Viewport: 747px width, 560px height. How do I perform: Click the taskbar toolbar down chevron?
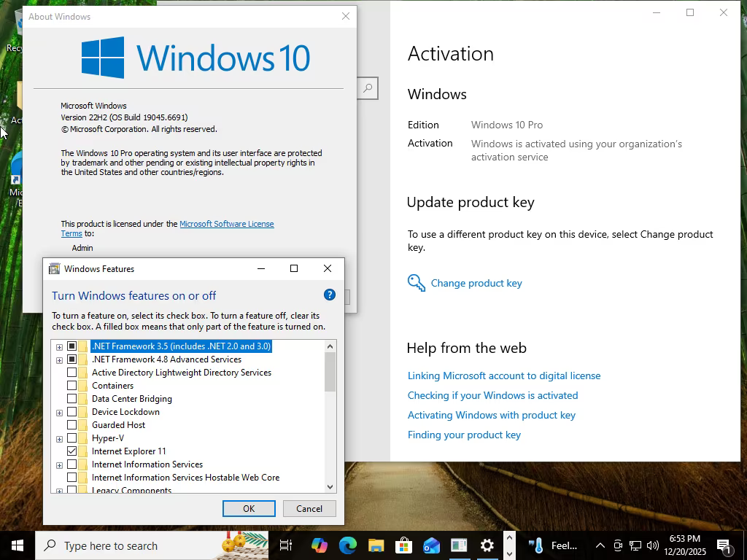(509, 554)
